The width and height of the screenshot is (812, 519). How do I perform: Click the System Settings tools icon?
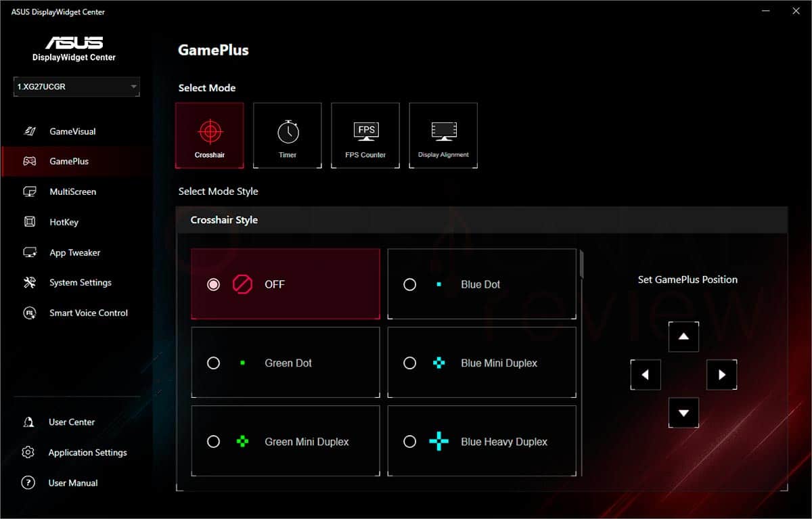[x=30, y=283]
